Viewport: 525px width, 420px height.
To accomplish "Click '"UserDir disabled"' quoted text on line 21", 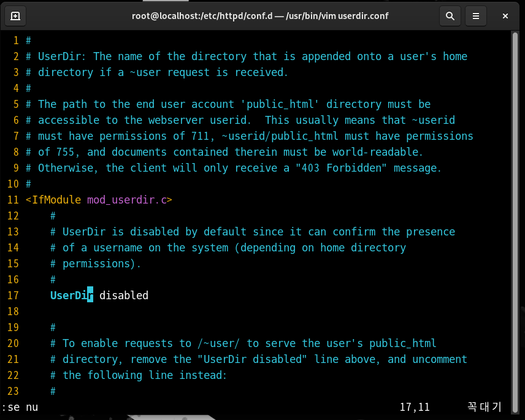I will pos(253,359).
